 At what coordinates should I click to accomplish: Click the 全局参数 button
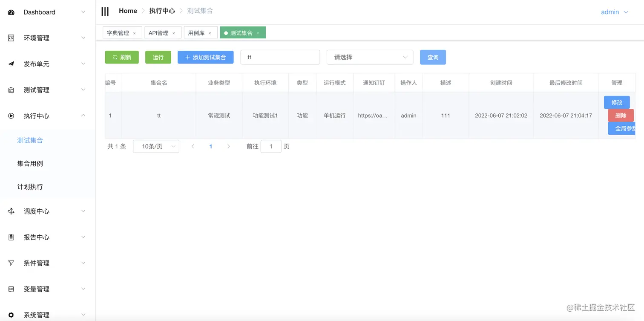pos(622,128)
